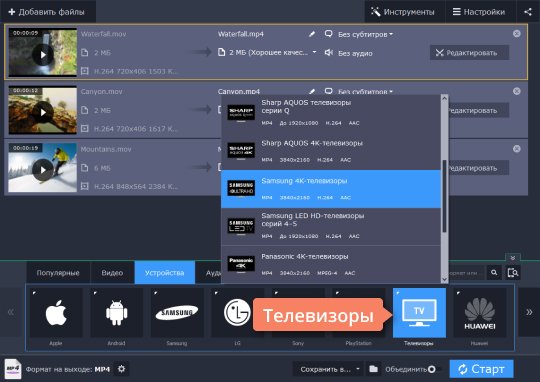Click Редактировать button for Canyon file
This screenshot has width=540, height=382.
[478, 111]
